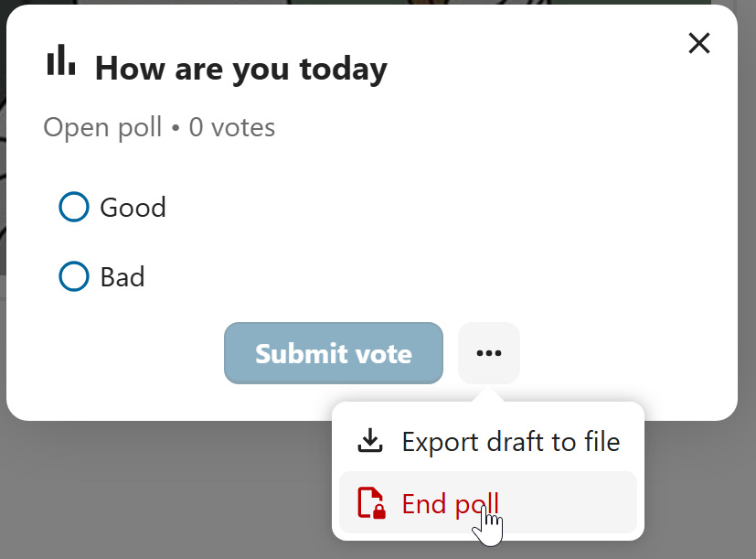Select the Bad radio button
This screenshot has height=559, width=756.
click(73, 276)
